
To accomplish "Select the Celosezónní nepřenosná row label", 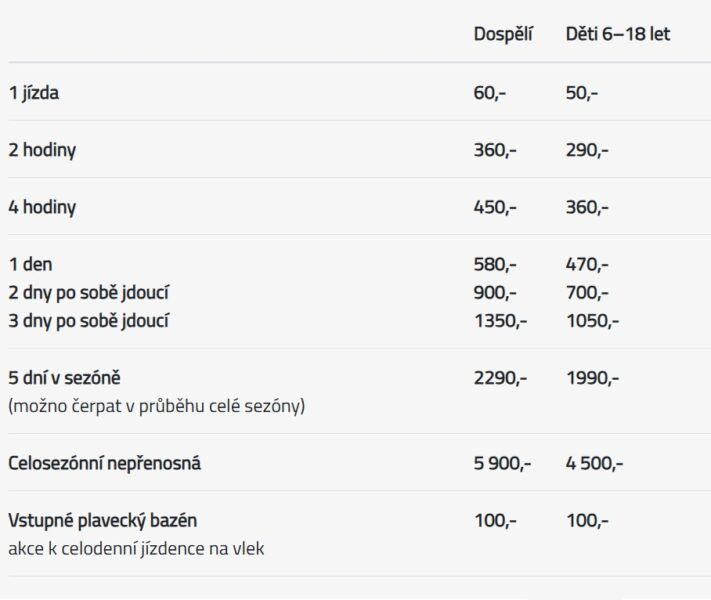I will pos(110,463).
